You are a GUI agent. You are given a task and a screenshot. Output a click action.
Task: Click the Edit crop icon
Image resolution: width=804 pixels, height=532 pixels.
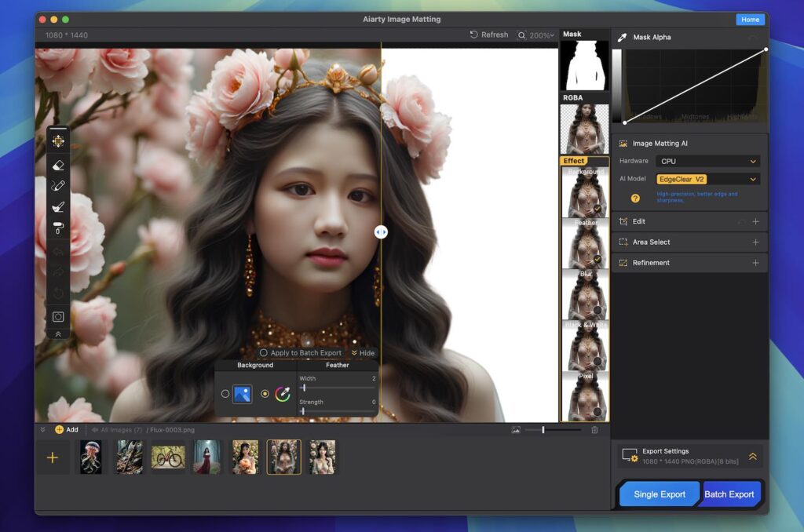pyautogui.click(x=623, y=221)
